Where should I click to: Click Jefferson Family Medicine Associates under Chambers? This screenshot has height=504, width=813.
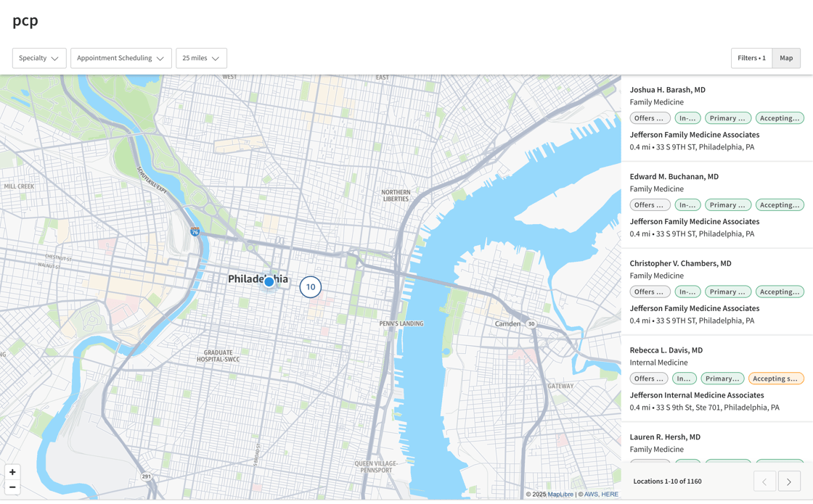(694, 308)
